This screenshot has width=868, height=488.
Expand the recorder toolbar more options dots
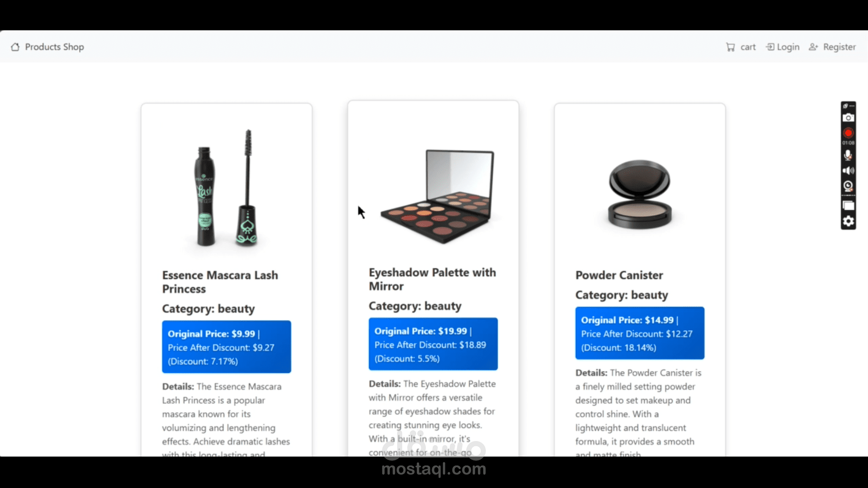tap(852, 106)
